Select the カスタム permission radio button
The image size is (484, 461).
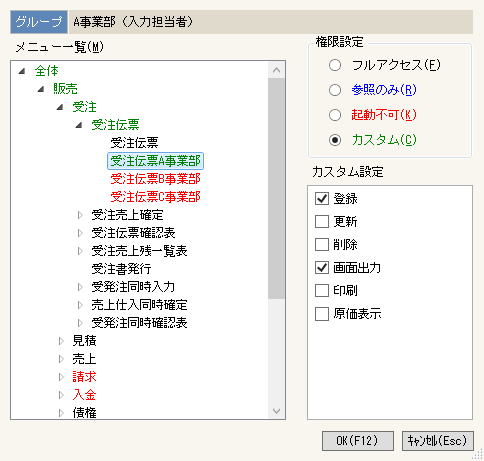pyautogui.click(x=335, y=140)
